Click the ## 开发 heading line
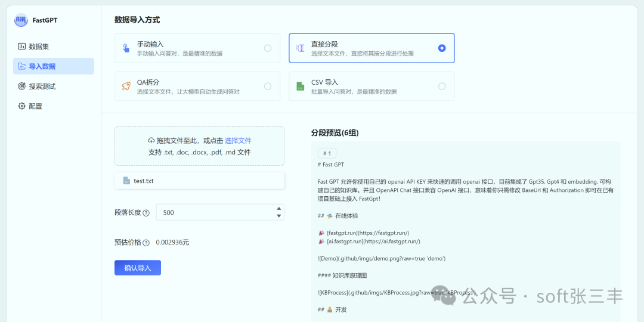Image resolution: width=644 pixels, height=322 pixels. tap(332, 309)
